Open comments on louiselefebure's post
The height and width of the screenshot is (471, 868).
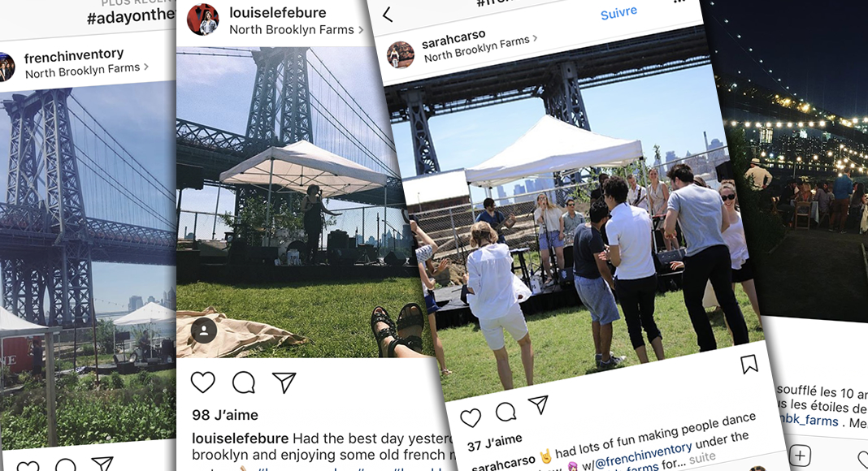tap(244, 382)
